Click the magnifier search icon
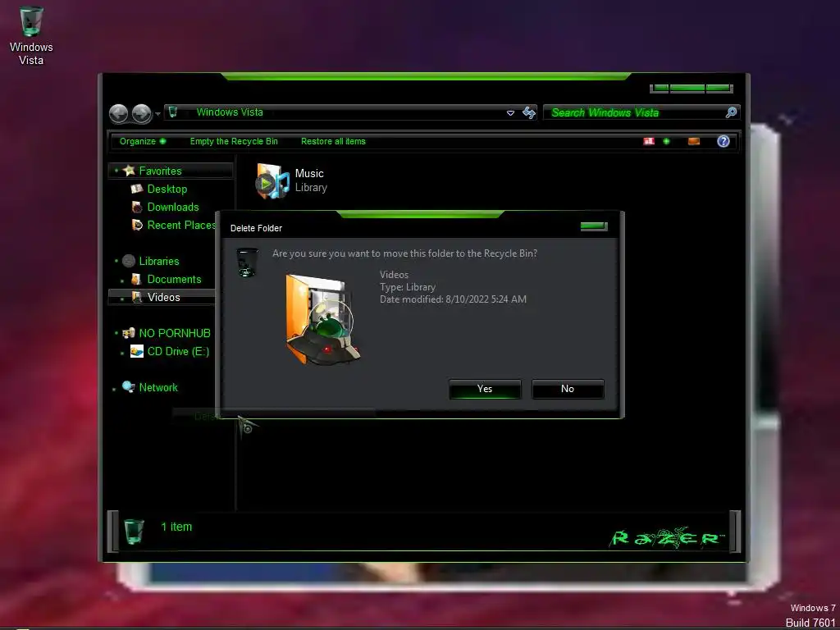 [731, 112]
